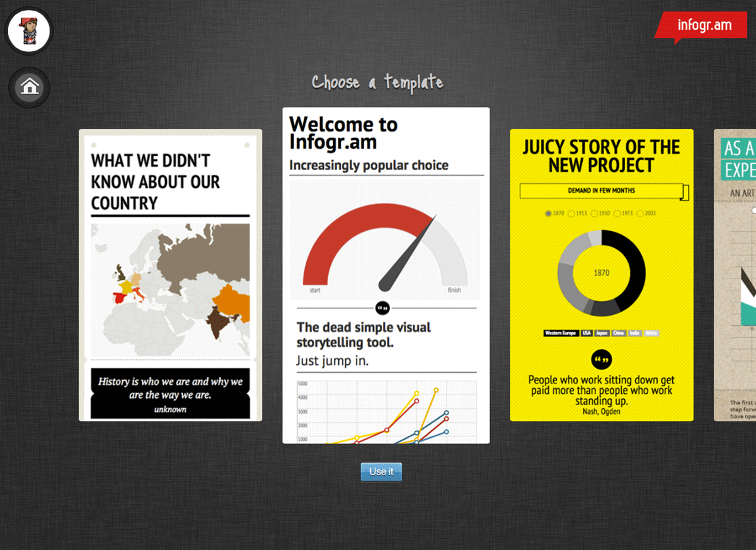
Task: Click the red gauge needle chart
Action: coord(385,239)
